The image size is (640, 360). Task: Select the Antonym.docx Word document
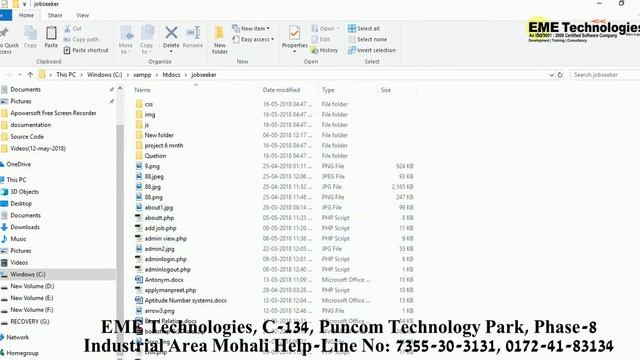pyautogui.click(x=164, y=280)
